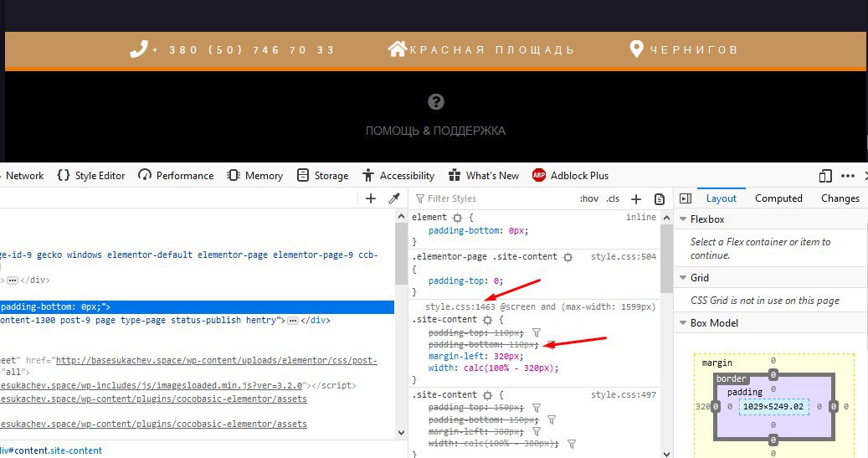Click the add new rule plus button
The width and height of the screenshot is (868, 458).
[x=636, y=198]
